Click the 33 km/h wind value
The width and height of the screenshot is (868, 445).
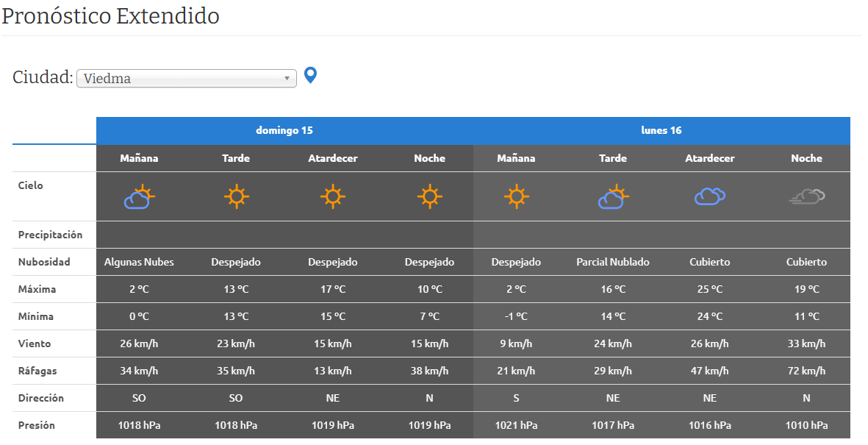(806, 343)
